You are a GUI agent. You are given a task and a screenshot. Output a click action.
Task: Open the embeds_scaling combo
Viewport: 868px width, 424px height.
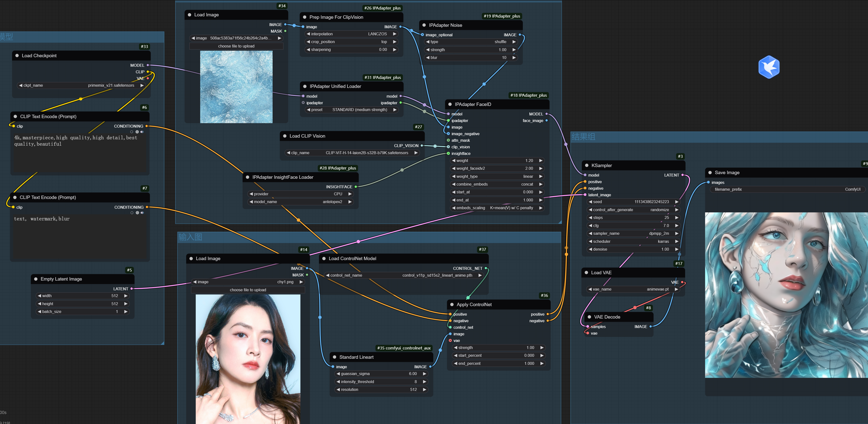coord(497,208)
